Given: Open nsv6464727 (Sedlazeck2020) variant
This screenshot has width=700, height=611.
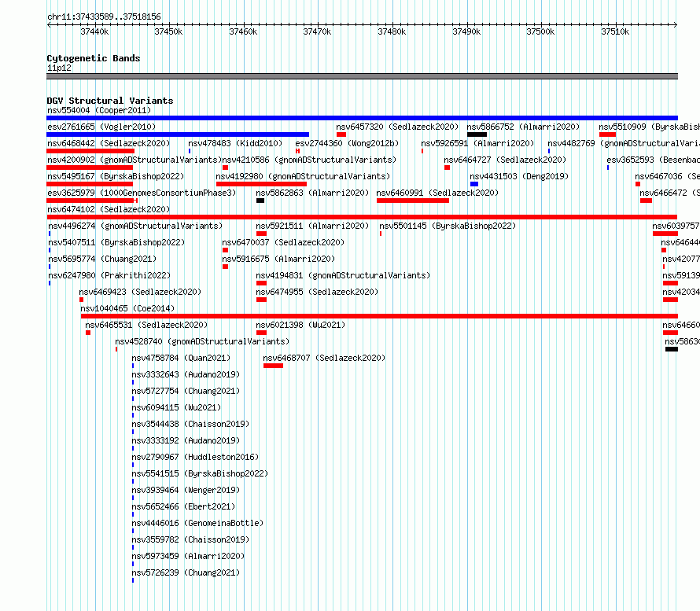Looking at the screenshot, I should tap(505, 160).
